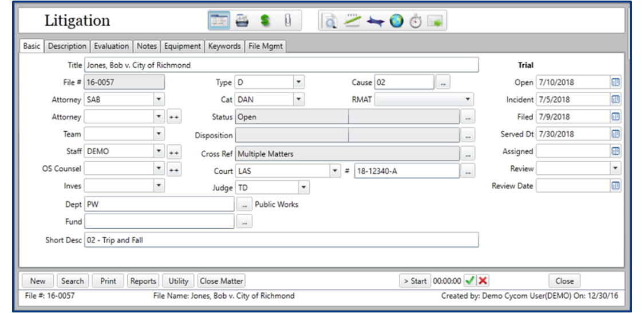Image resolution: width=644 pixels, height=313 pixels.
Task: Click the ellipsis button beside Fund
Action: (244, 221)
